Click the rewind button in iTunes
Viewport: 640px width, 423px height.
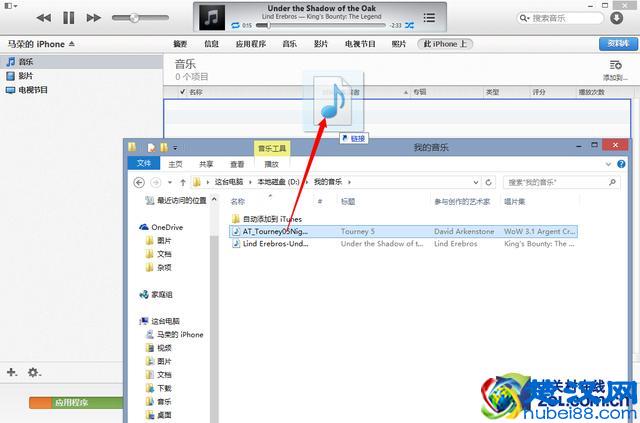click(x=44, y=18)
